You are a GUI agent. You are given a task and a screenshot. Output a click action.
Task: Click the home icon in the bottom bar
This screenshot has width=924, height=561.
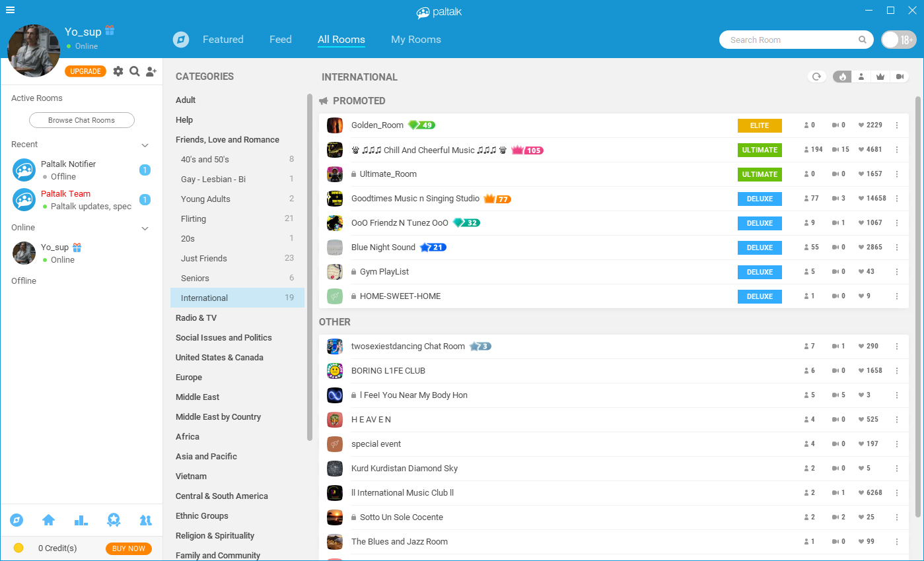pos(48,520)
